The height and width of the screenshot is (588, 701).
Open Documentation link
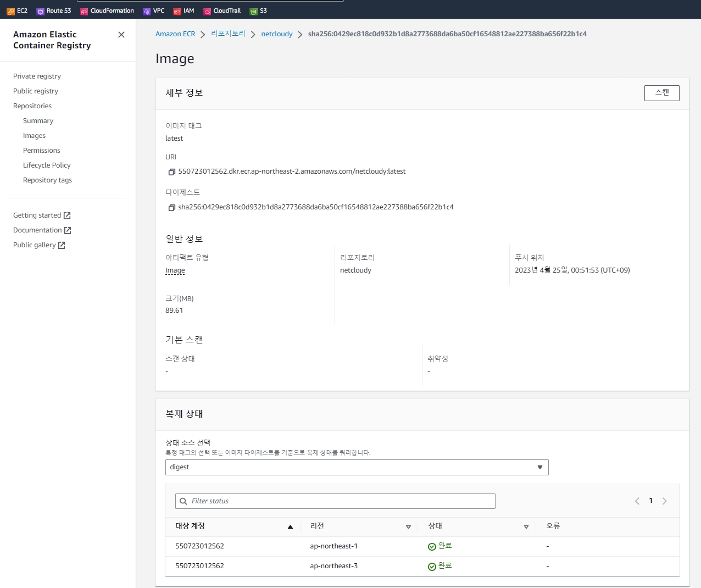(37, 230)
